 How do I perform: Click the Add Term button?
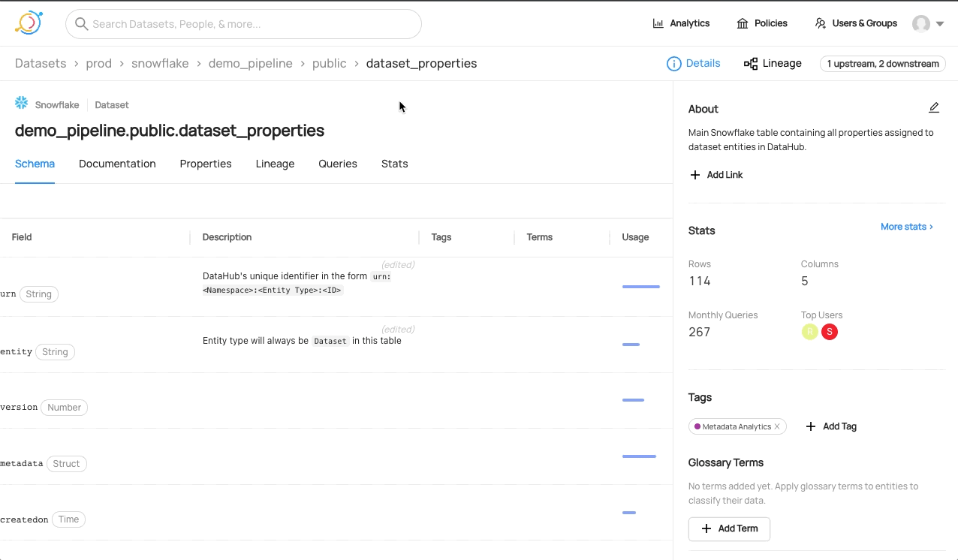click(729, 528)
